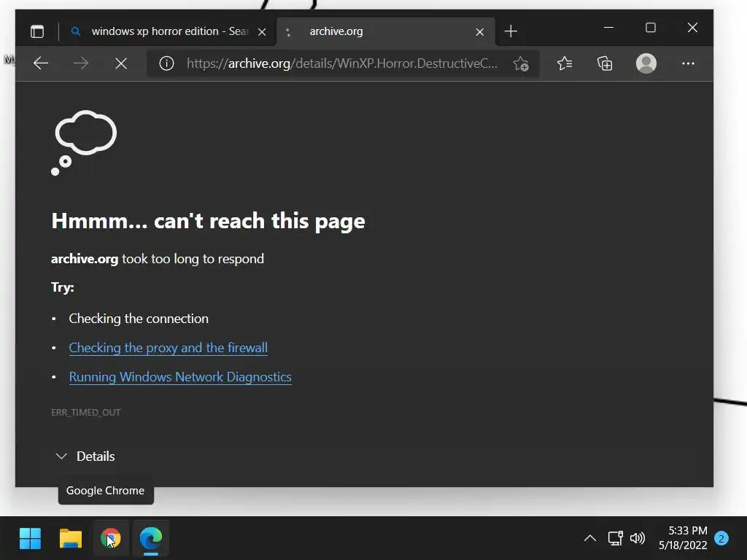The height and width of the screenshot is (560, 747).
Task: Open a new tab
Action: coord(511,31)
